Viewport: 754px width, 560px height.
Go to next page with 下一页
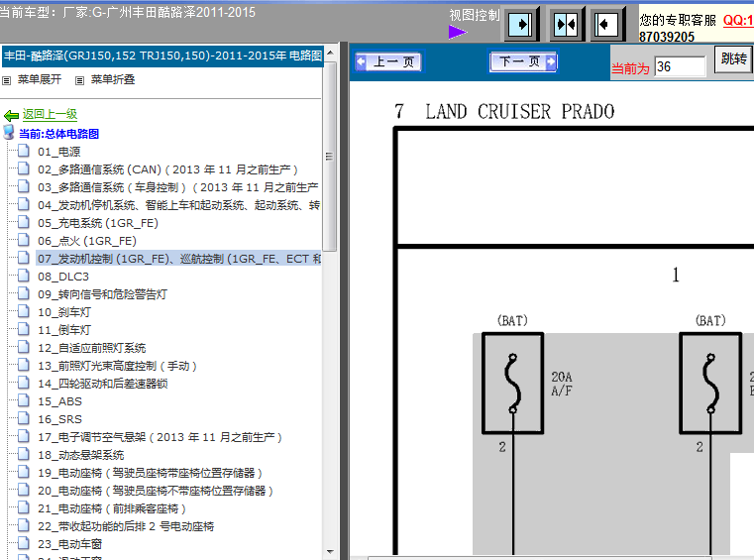[523, 61]
